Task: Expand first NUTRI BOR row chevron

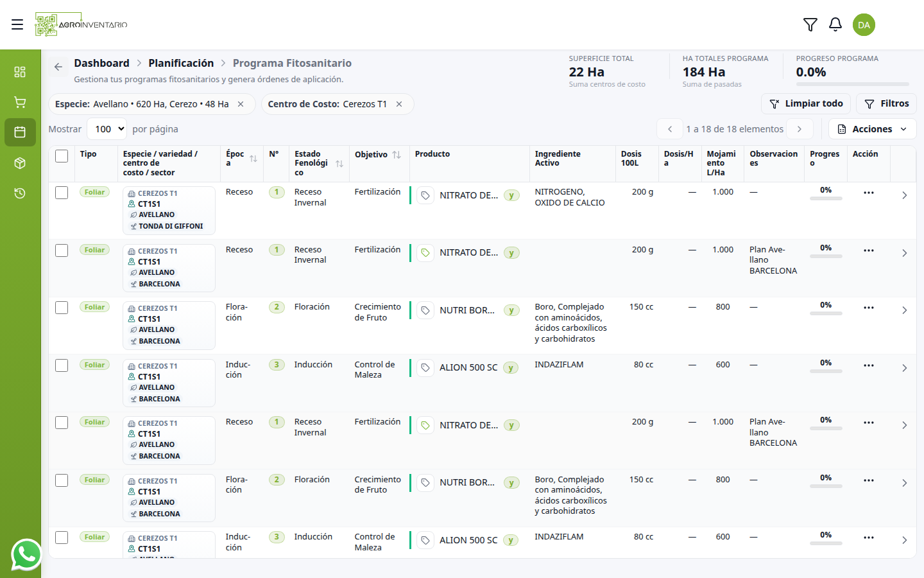Action: pyautogui.click(x=904, y=310)
